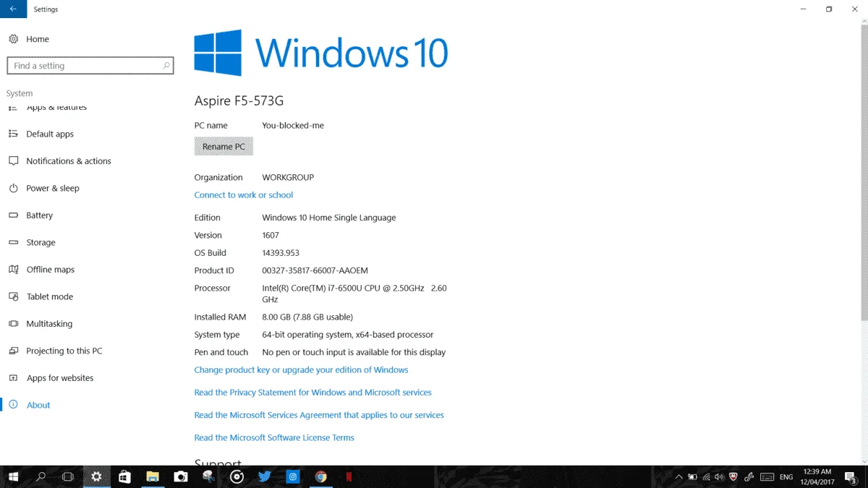
Task: Click the Settings gear taskbar icon
Action: tap(96, 476)
